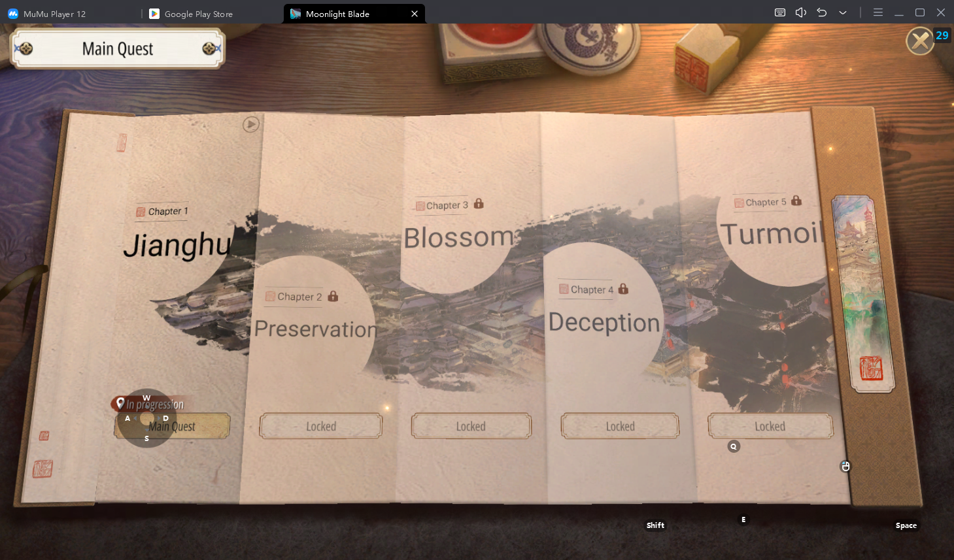Click the Chapter 3 lock icon
This screenshot has width=954, height=560.
(479, 203)
